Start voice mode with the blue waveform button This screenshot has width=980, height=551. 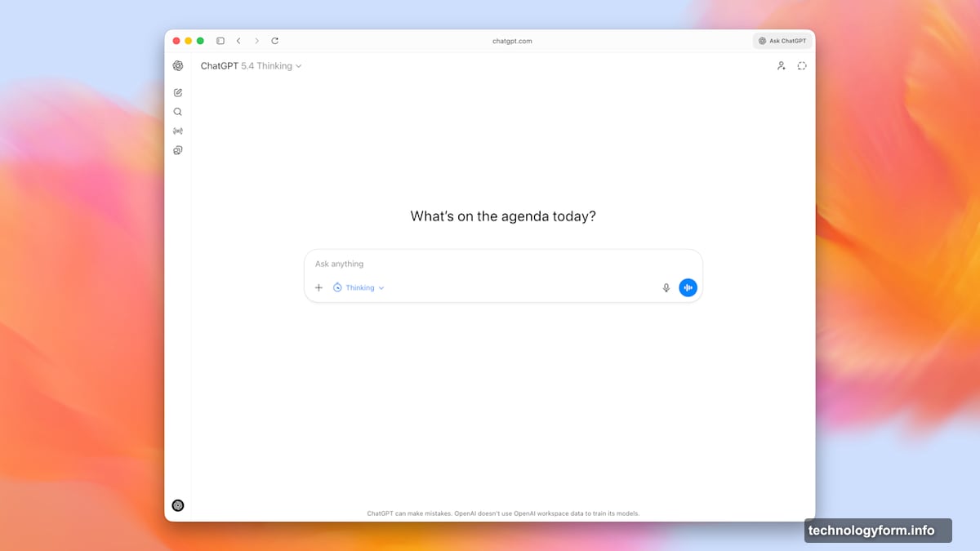(688, 287)
